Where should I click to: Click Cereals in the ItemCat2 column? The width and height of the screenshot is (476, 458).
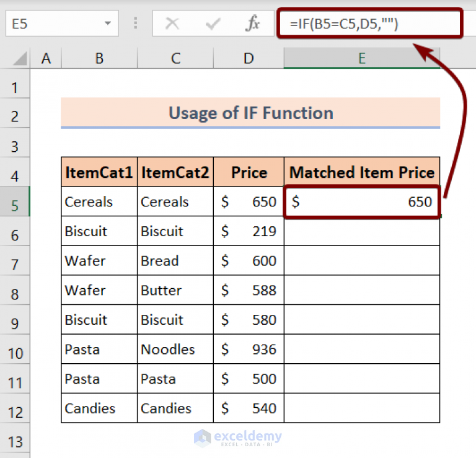tap(175, 202)
